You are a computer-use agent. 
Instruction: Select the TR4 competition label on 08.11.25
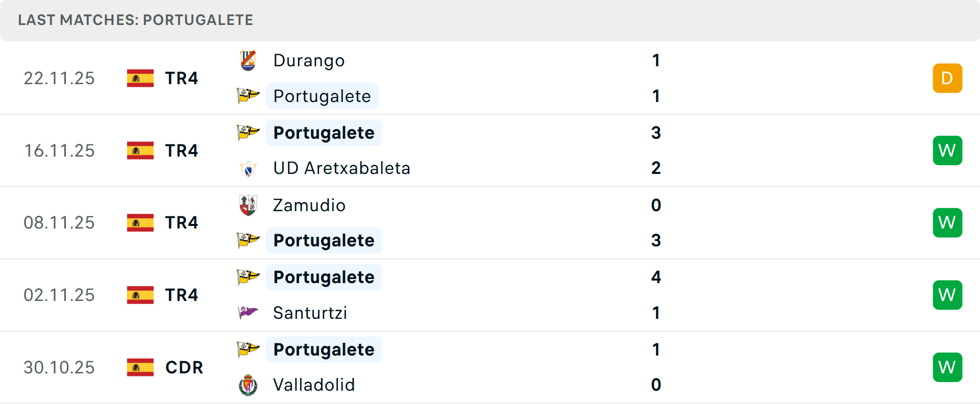click(182, 222)
